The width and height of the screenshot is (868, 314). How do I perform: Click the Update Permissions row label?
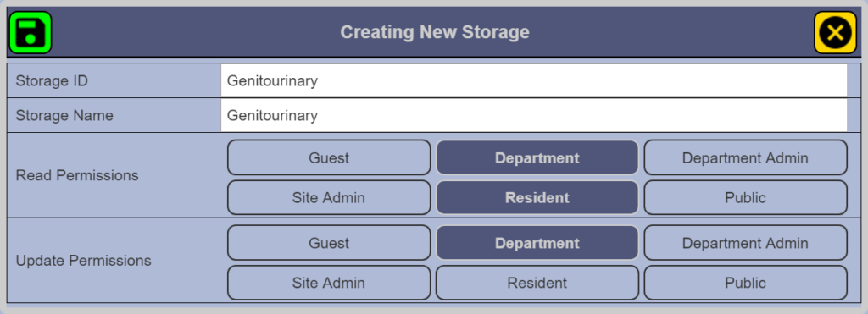tap(83, 261)
